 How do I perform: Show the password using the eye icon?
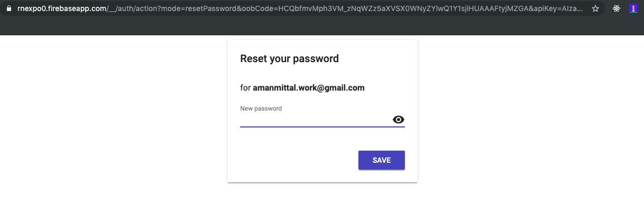tap(399, 120)
